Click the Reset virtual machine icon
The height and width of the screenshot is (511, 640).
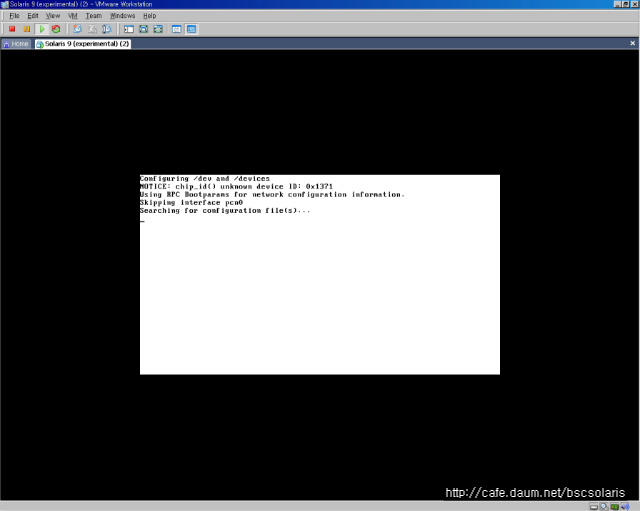(x=56, y=29)
